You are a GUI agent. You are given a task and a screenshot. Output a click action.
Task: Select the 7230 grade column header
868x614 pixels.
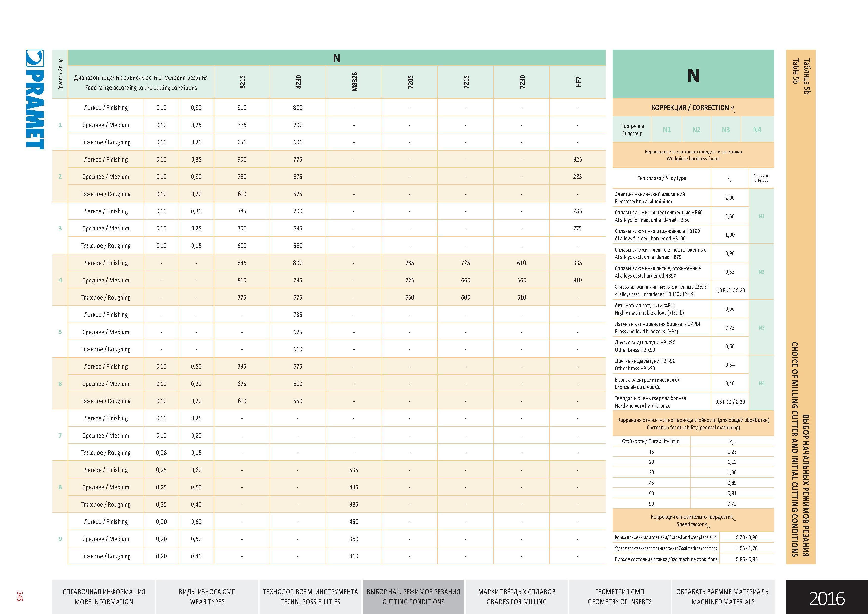coord(522,82)
